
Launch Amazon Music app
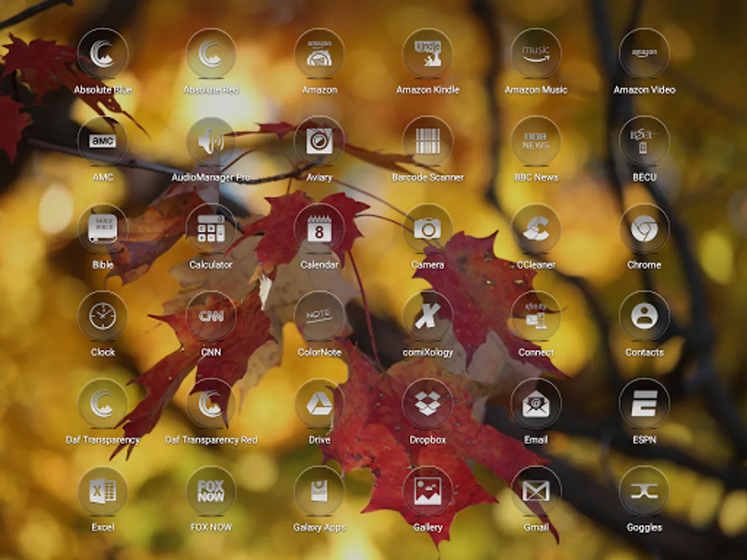[536, 54]
